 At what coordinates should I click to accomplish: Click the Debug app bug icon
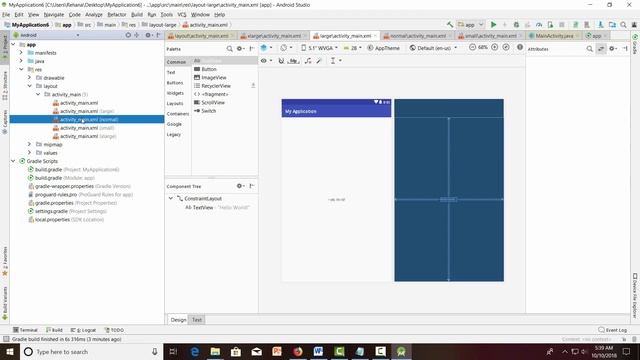[x=516, y=25]
